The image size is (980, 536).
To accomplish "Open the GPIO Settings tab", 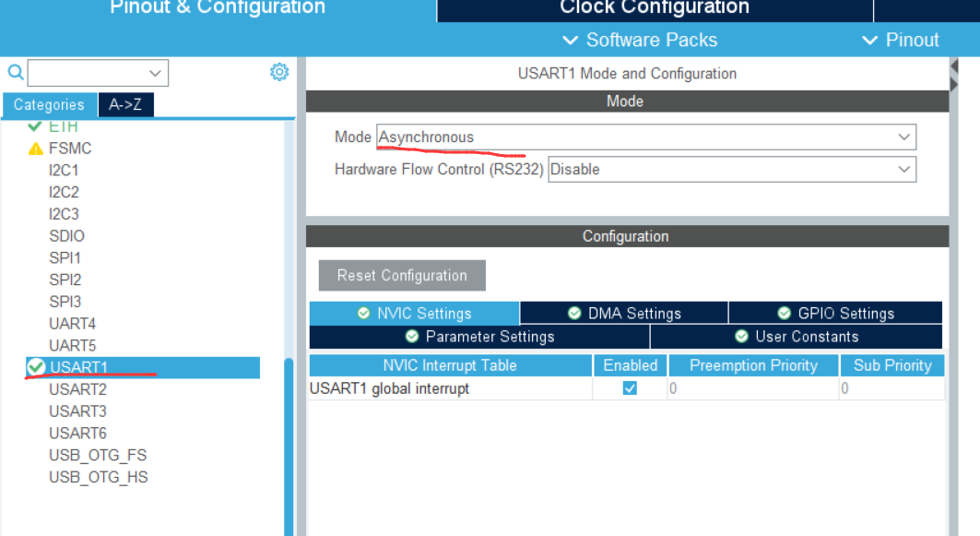I will pos(835,314).
